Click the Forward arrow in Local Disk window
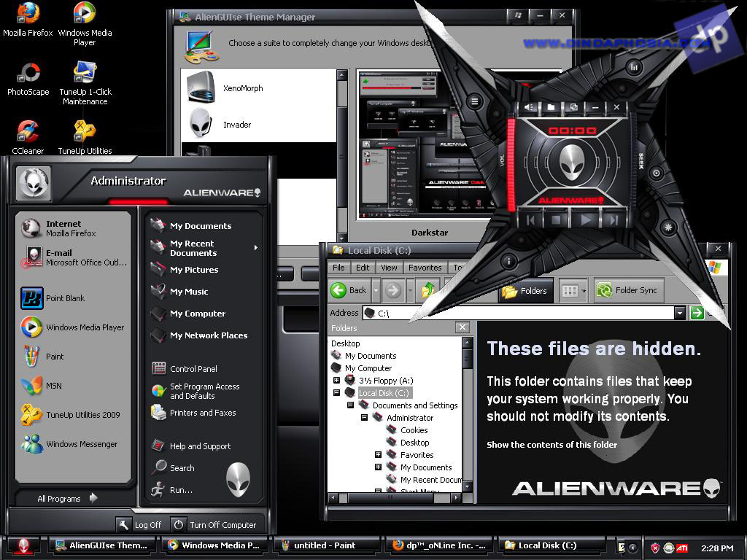 coord(393,290)
